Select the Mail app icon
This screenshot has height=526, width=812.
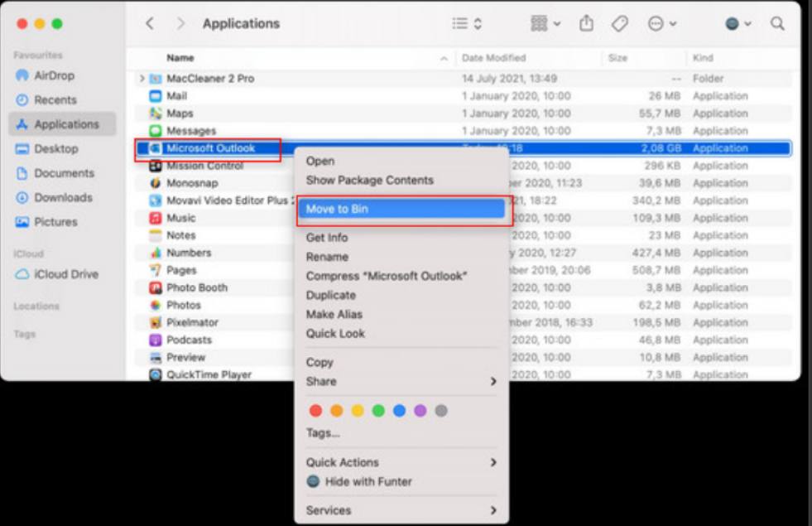156,96
